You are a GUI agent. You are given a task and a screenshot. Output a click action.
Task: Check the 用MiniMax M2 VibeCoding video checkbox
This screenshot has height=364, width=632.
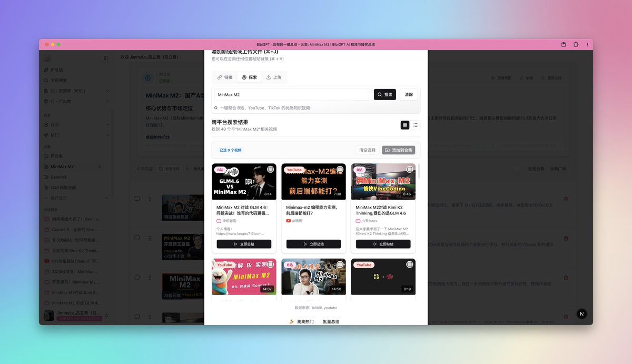[409, 170]
